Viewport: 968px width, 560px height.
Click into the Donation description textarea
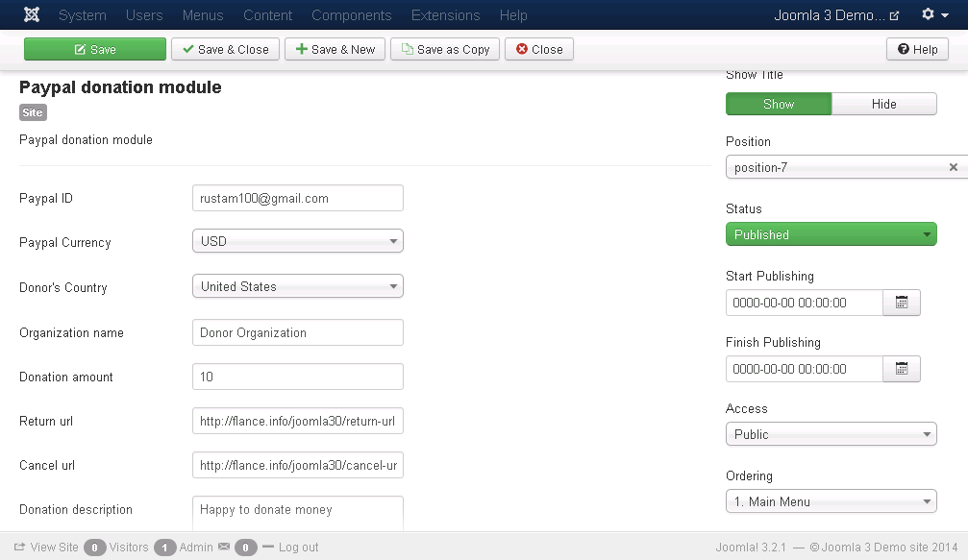pos(298,513)
